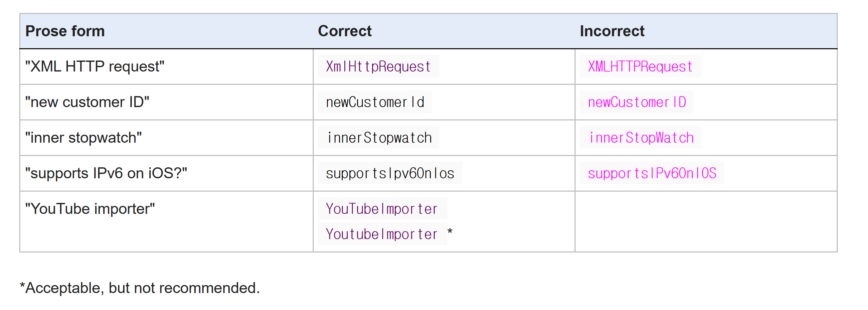868x310 pixels.
Task: Click the 'Prose form' column header
Action: pyautogui.click(x=65, y=31)
